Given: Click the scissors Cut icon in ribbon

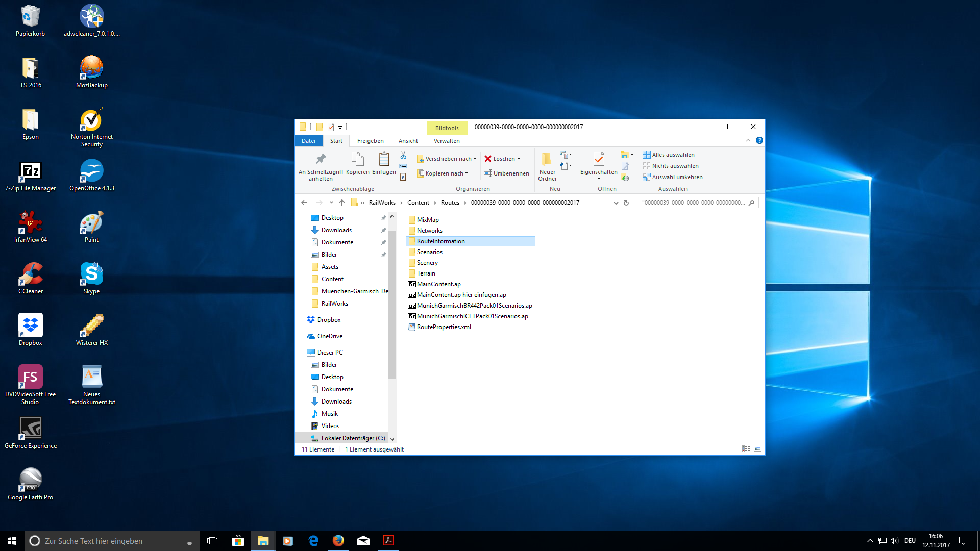Looking at the screenshot, I should pyautogui.click(x=403, y=155).
